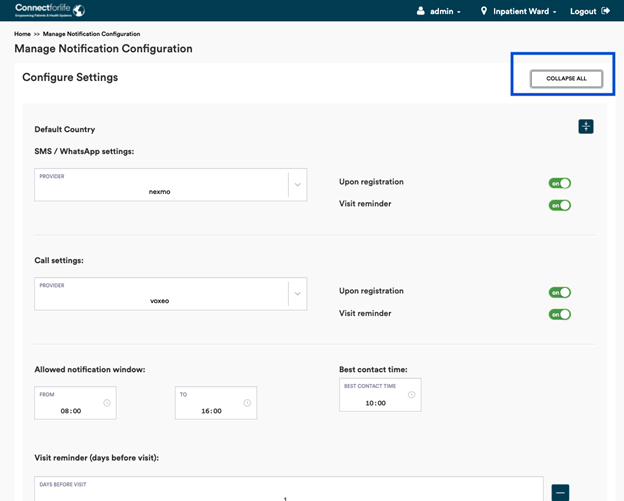The width and height of the screenshot is (624, 501).
Task: Click the minus button beside Days Before Visit
Action: point(560,492)
